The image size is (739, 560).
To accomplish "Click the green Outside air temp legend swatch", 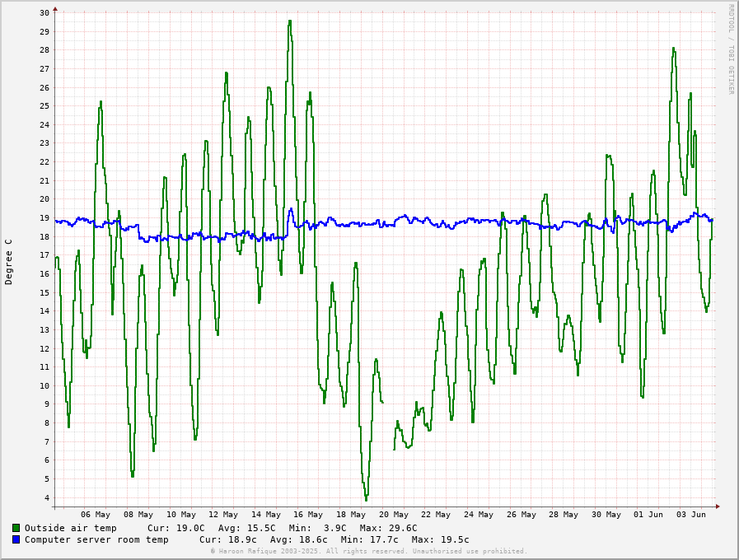I will [x=16, y=528].
